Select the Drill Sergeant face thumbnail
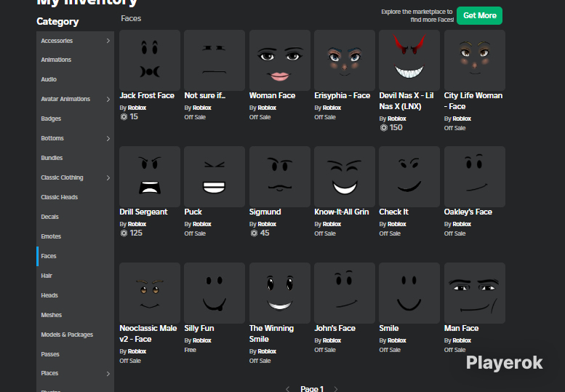565x392 pixels. [150, 177]
